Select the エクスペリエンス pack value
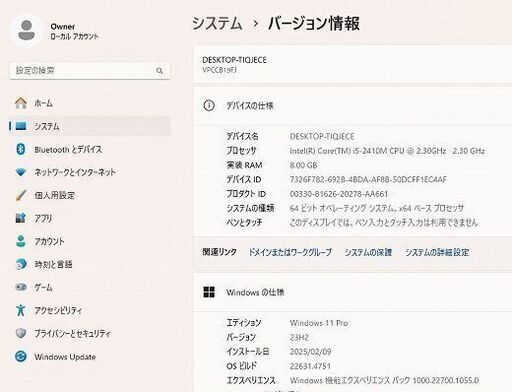512x392 pixels. pyautogui.click(x=384, y=380)
